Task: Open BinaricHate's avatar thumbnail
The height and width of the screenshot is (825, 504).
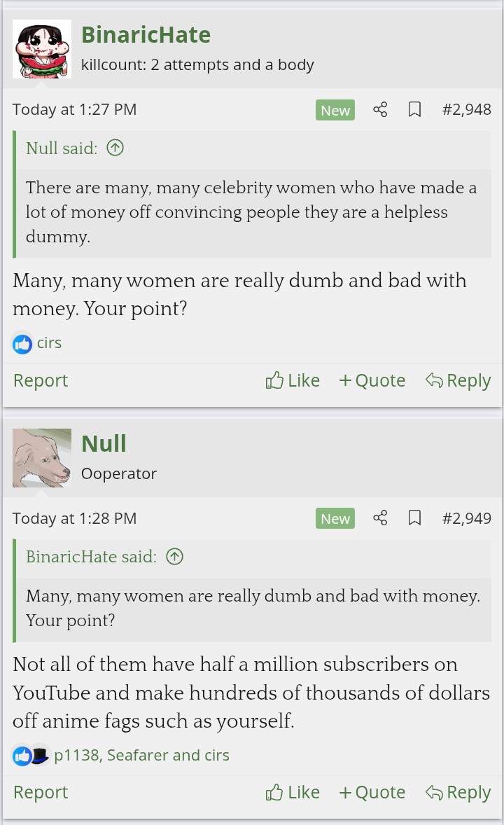Action: pyautogui.click(x=42, y=49)
